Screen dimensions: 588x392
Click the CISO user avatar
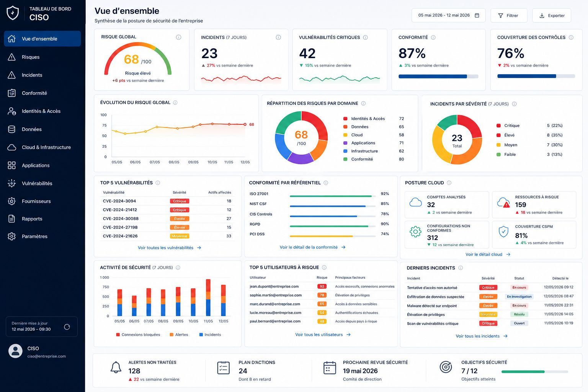[x=16, y=351]
